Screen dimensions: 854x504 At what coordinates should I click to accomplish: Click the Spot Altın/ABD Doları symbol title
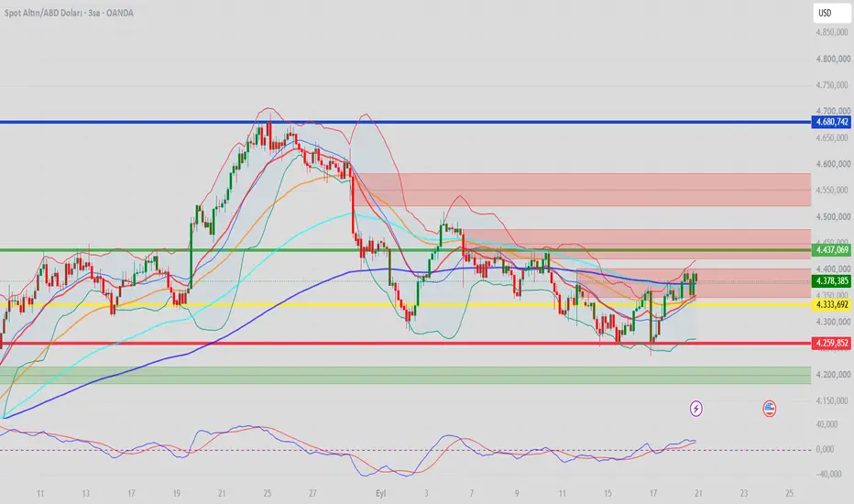69,13
